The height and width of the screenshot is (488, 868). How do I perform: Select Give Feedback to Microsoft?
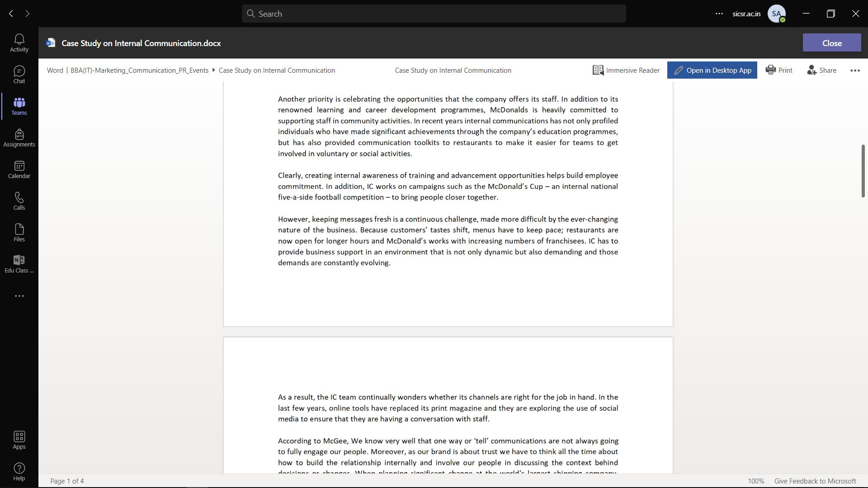tap(815, 481)
